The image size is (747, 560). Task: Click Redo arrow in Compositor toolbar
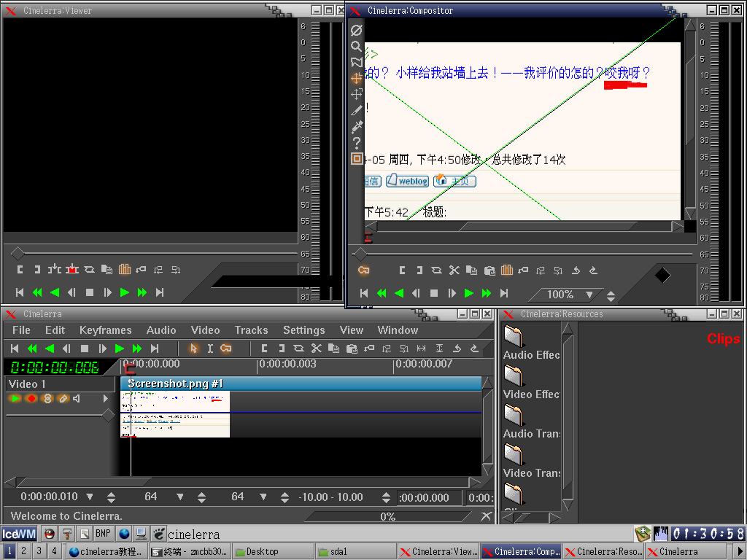coord(594,271)
